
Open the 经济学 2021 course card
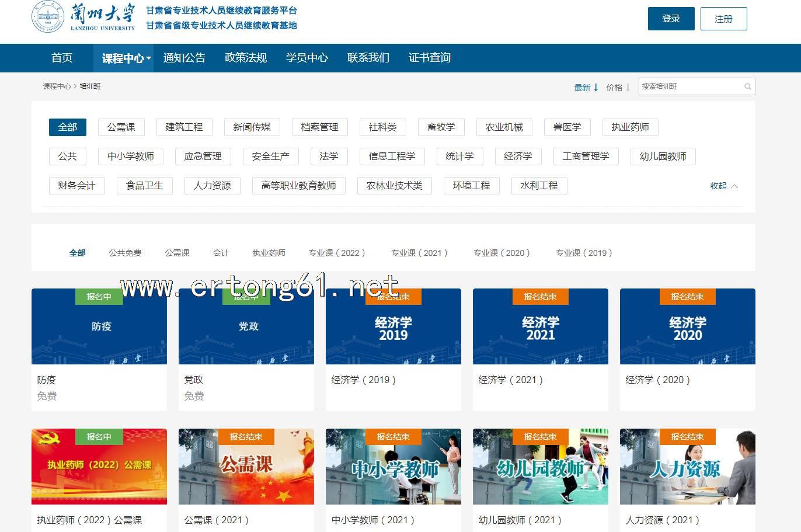pyautogui.click(x=540, y=326)
